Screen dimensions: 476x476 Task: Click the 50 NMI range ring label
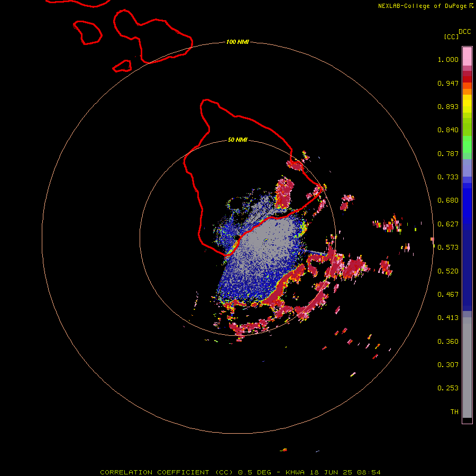coord(237,140)
